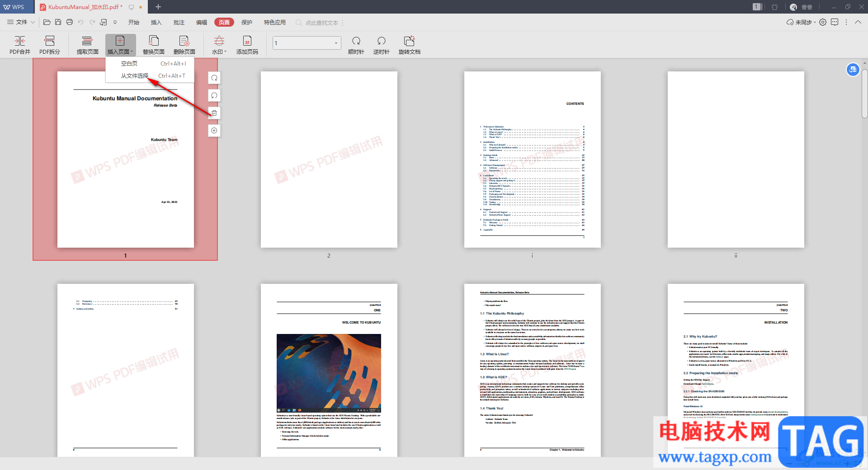Expand the 文件 menu arrow
The width and height of the screenshot is (868, 470).
pyautogui.click(x=33, y=22)
